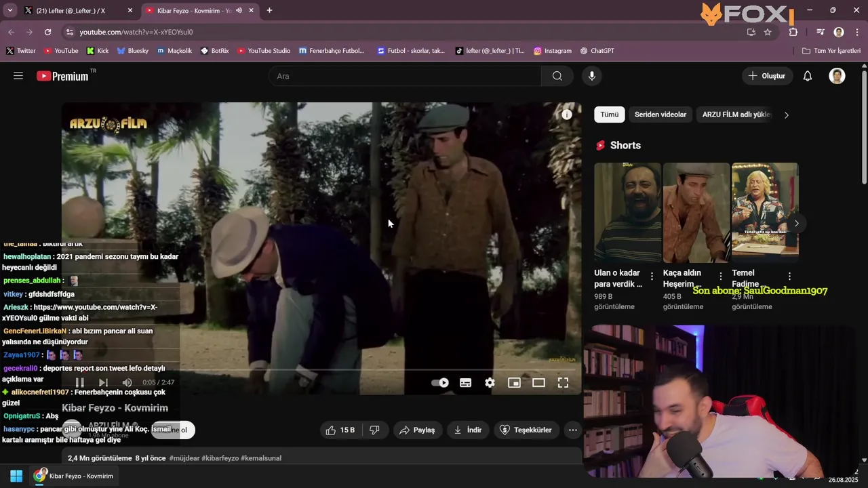Image resolution: width=868 pixels, height=488 pixels.
Task: Open the YouTube Studio bookmark
Action: (264, 51)
